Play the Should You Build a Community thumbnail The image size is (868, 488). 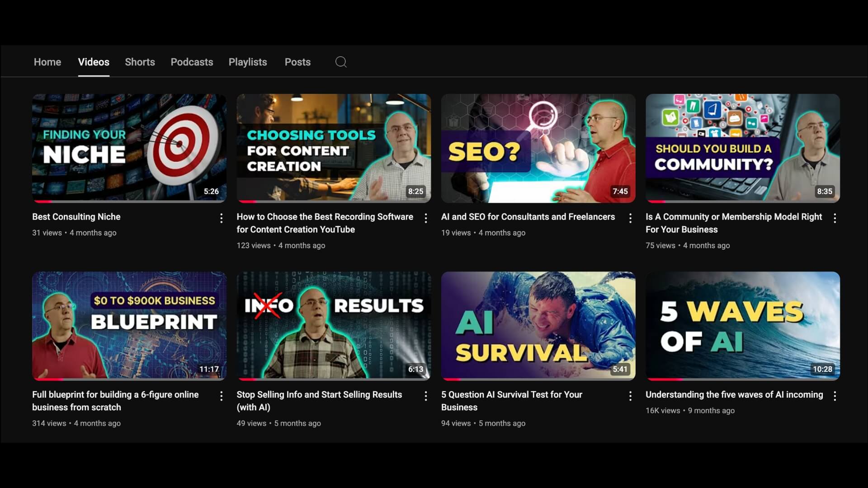point(743,148)
